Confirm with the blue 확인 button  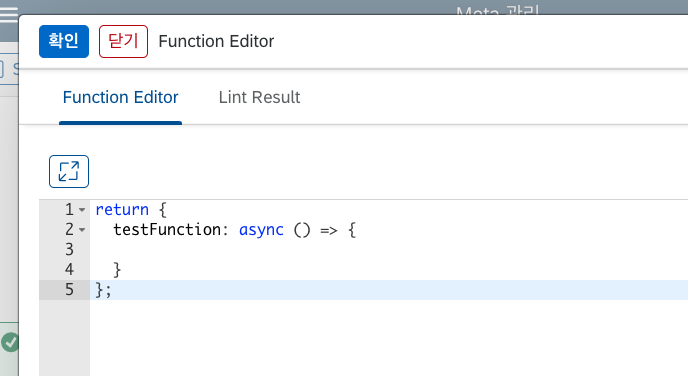pyautogui.click(x=64, y=41)
